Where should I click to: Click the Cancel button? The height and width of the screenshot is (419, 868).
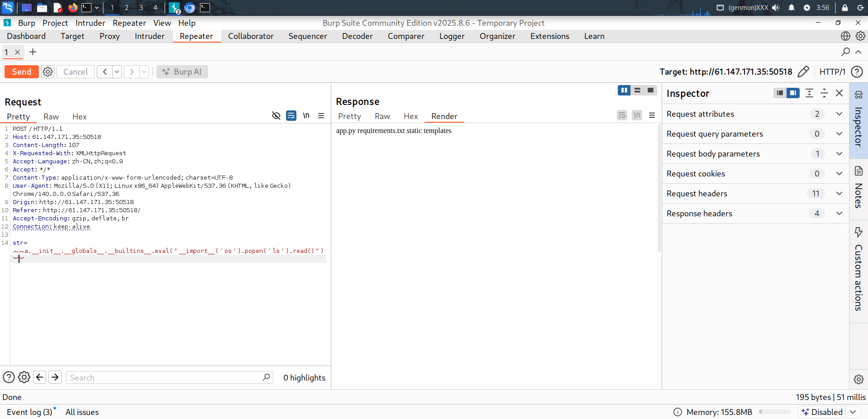point(76,71)
